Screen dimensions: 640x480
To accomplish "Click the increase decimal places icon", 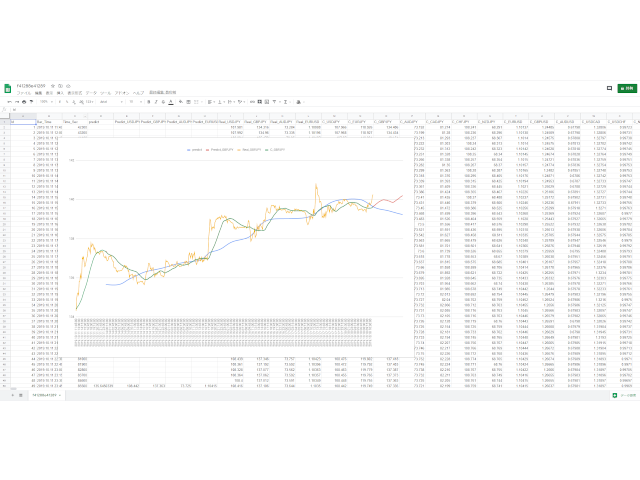I will [x=82, y=102].
